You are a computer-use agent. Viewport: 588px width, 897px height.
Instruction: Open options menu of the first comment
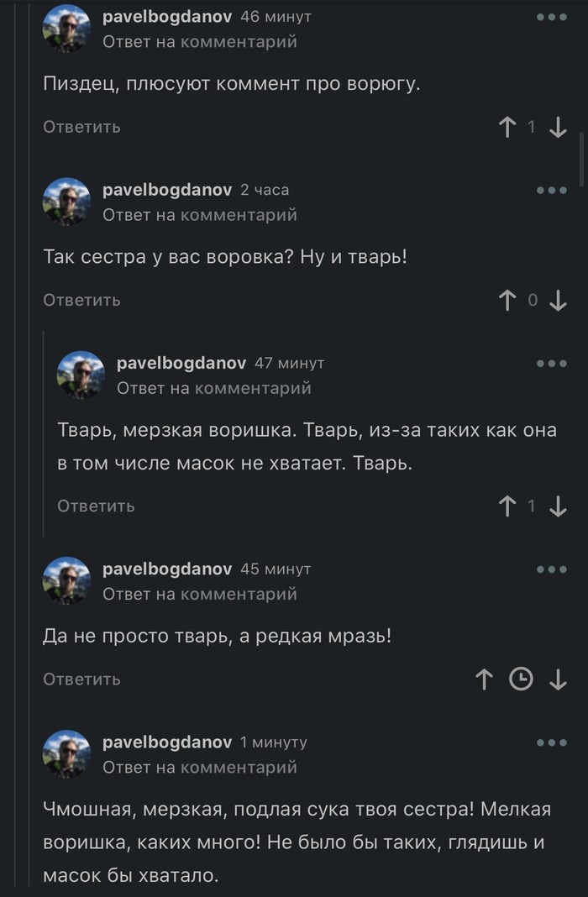551,18
